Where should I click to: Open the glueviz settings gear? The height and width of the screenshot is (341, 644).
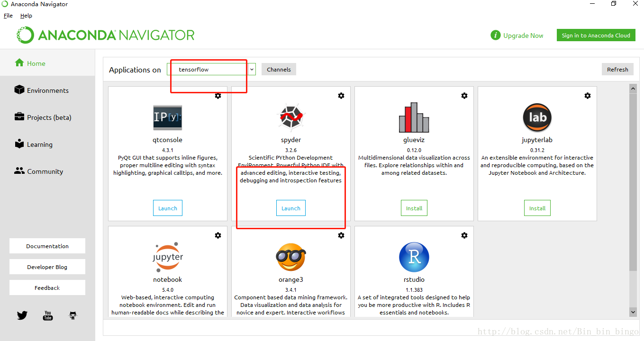pos(464,96)
